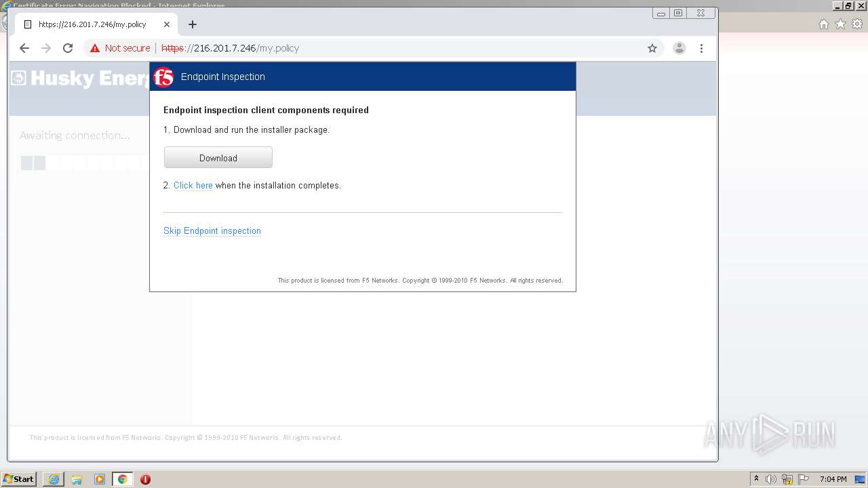Bookmark this page with the star icon
Image resolution: width=868 pixels, height=488 pixels.
point(652,48)
